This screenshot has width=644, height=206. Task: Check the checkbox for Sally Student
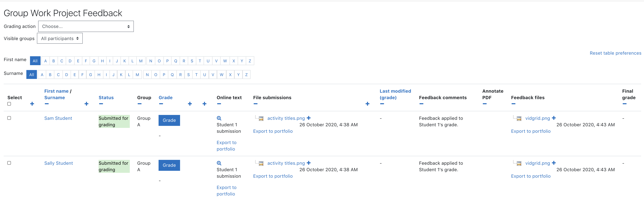coord(9,163)
